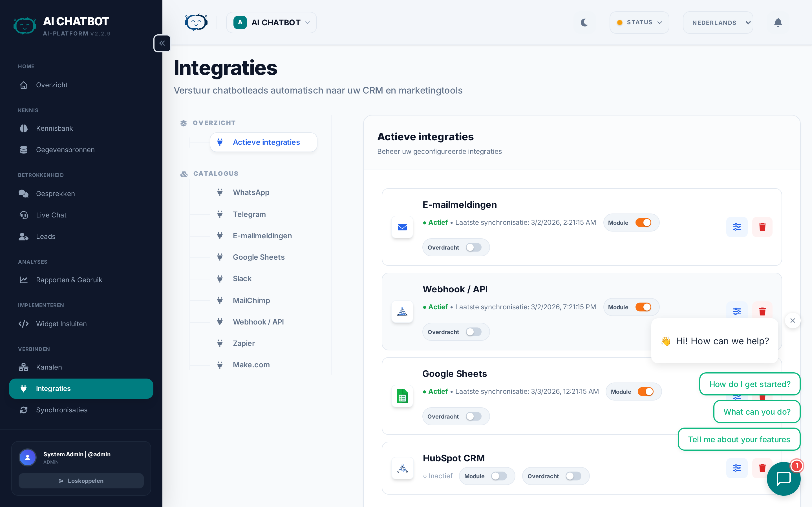Select the Widget Insluiten code icon
812x507 pixels.
pos(23,324)
